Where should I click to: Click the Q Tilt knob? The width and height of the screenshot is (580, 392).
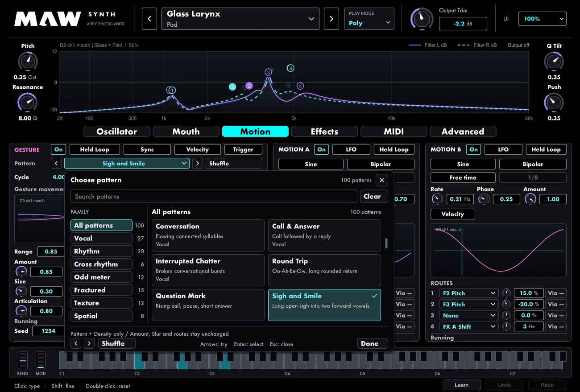(554, 61)
